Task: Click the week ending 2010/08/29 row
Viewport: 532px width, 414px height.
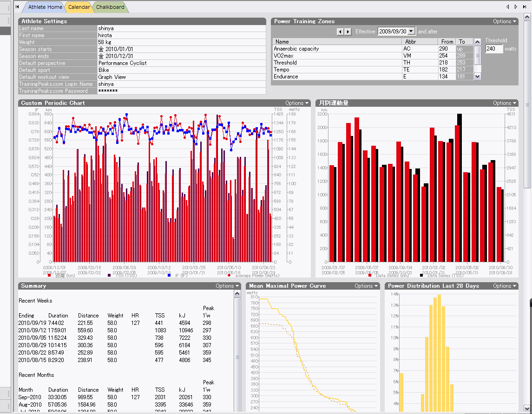Action: (x=115, y=346)
